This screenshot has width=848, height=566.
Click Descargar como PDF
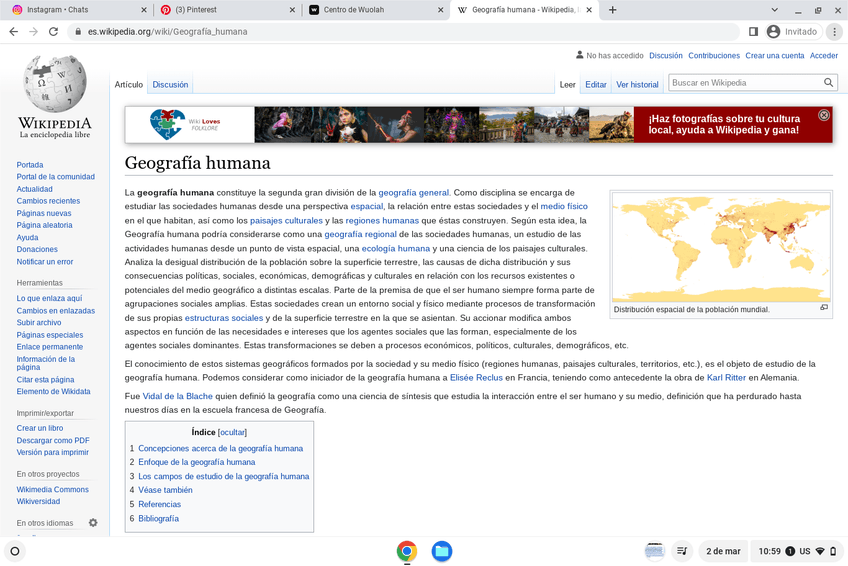53,441
